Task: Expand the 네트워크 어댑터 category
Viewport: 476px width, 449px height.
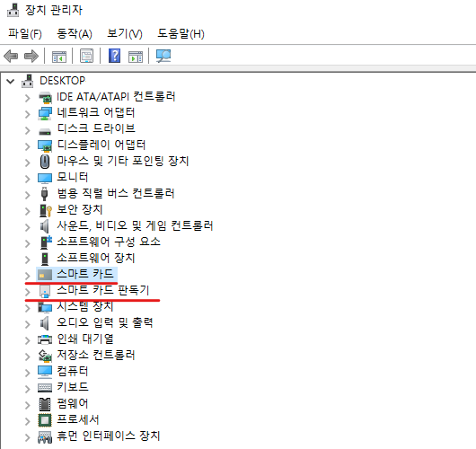Action: click(28, 114)
